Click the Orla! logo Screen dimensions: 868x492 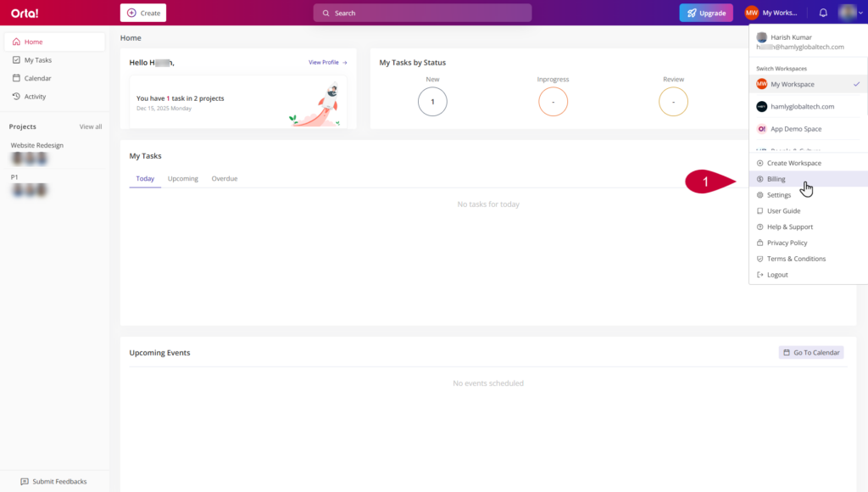(25, 13)
